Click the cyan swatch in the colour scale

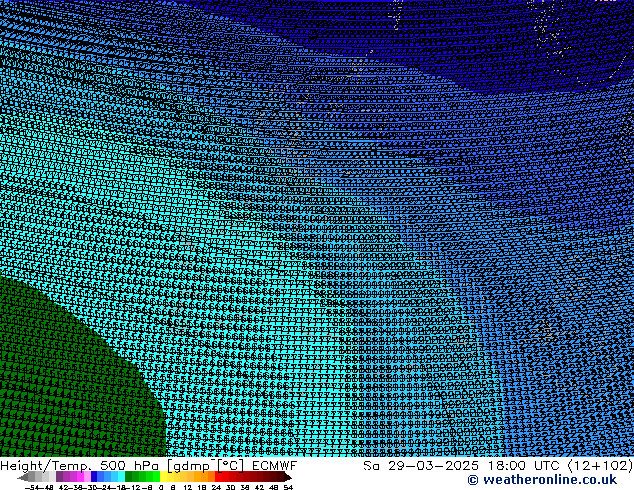point(121,476)
